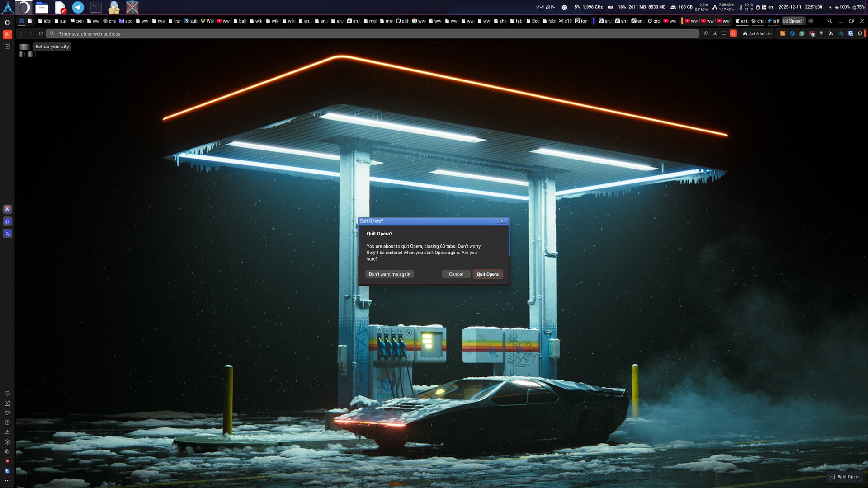Open sidebar history clock icon
This screenshot has width=868, height=488.
coord(7,422)
